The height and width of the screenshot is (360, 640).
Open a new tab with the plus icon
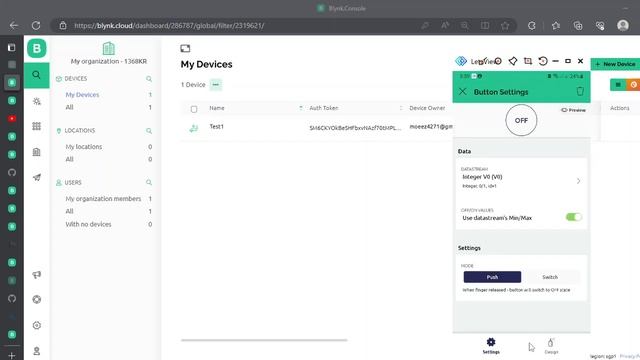(12, 356)
